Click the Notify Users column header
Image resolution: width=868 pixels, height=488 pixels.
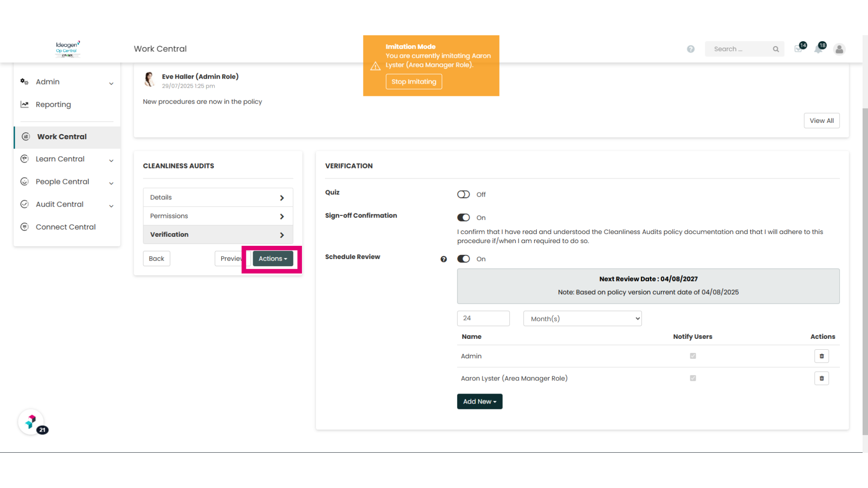point(692,337)
